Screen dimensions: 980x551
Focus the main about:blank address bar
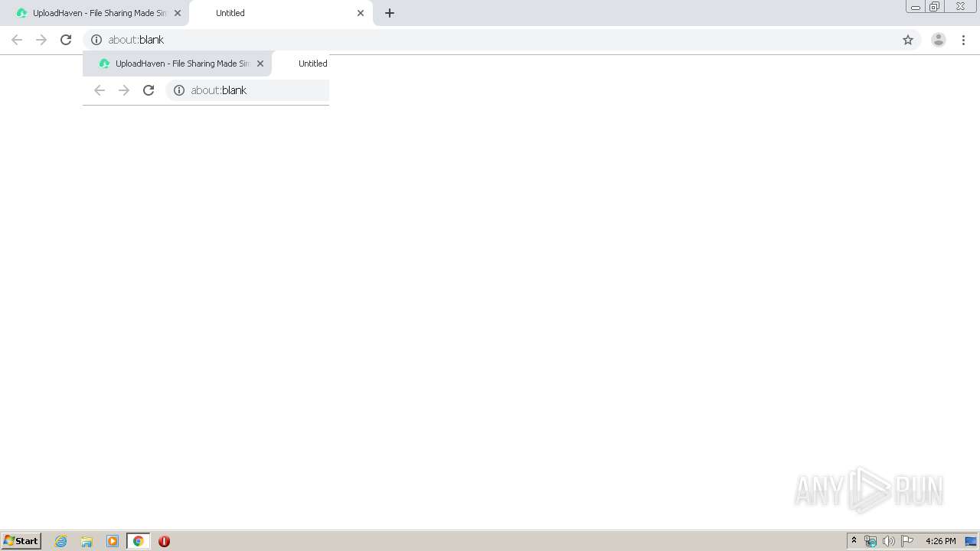(501, 40)
